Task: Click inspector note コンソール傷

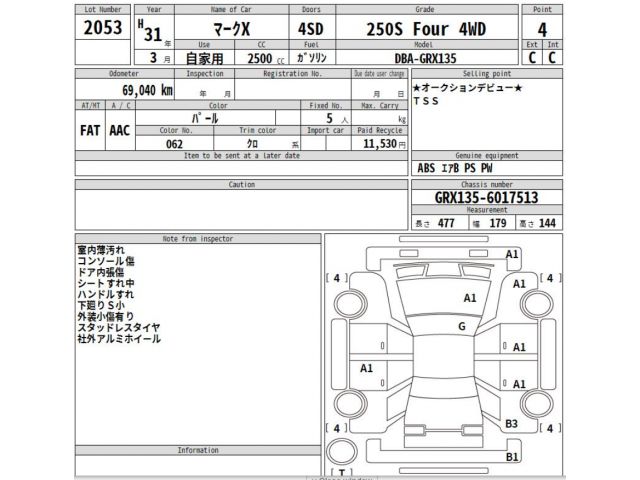Action: click(x=106, y=261)
